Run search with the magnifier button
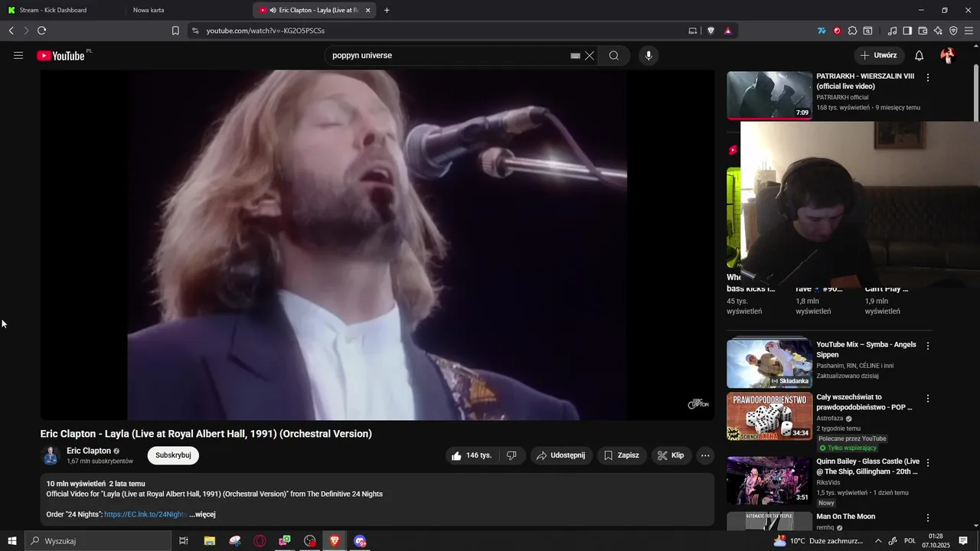The image size is (980, 551). [614, 56]
